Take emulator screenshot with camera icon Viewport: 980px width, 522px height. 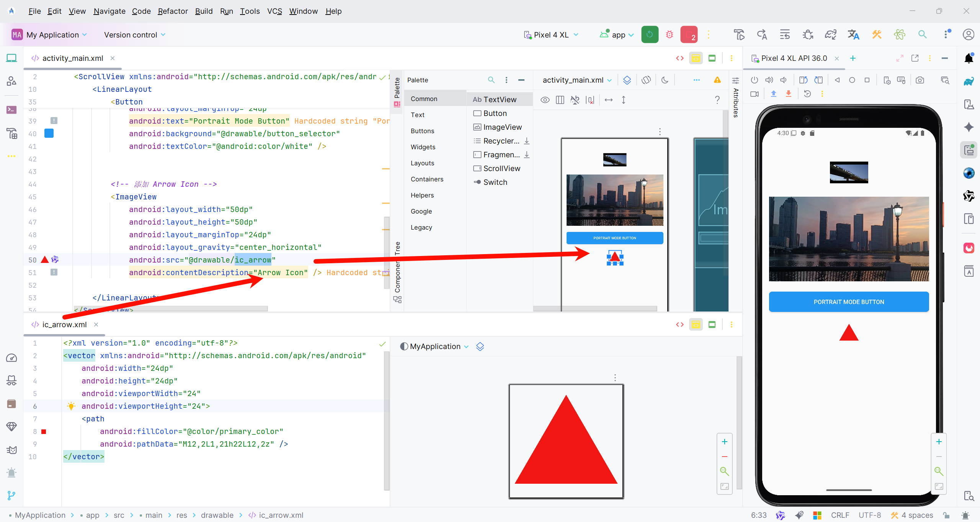pos(920,80)
